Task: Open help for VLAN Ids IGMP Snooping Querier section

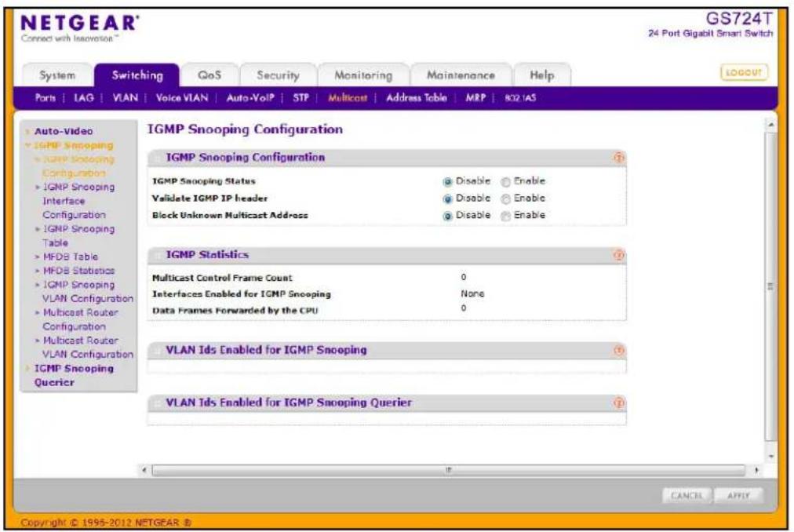Action: (619, 403)
